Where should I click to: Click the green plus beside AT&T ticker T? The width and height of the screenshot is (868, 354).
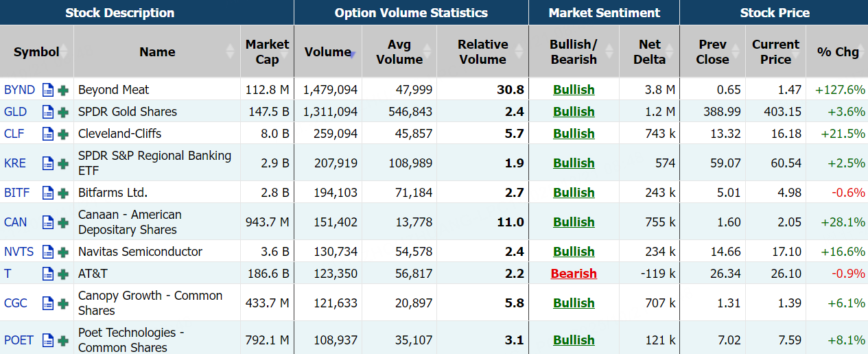click(63, 274)
